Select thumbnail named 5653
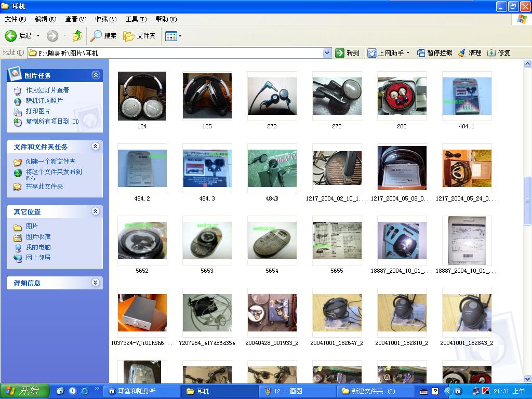The height and width of the screenshot is (399, 532). pyautogui.click(x=207, y=241)
